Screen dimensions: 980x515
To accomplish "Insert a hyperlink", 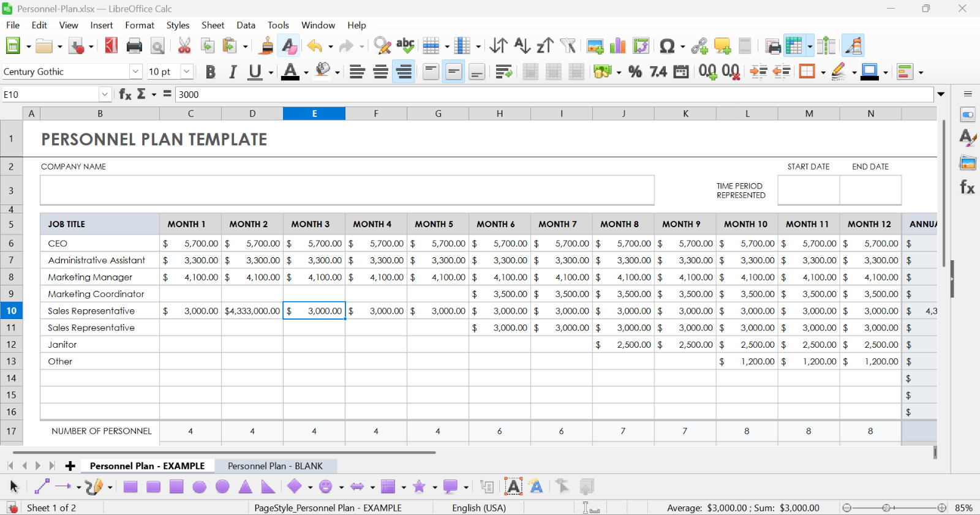I will coord(699,46).
